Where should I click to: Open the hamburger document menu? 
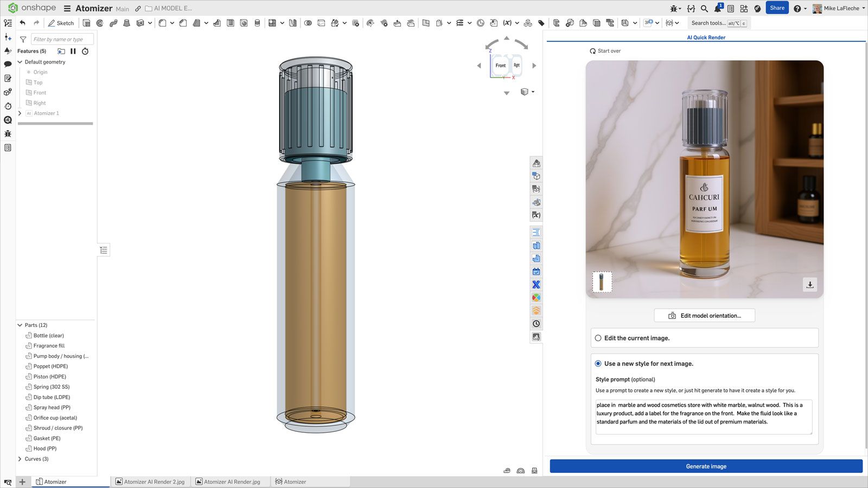(x=67, y=9)
